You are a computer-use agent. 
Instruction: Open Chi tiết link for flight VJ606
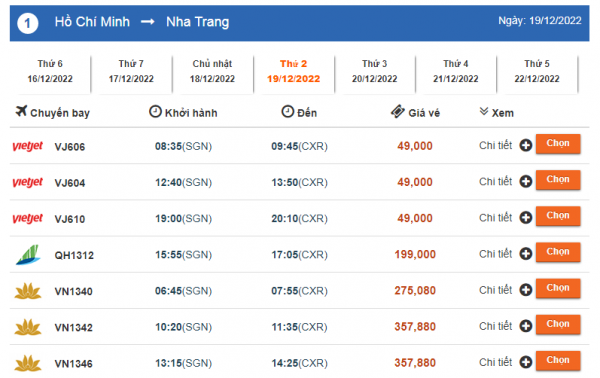[x=496, y=145]
